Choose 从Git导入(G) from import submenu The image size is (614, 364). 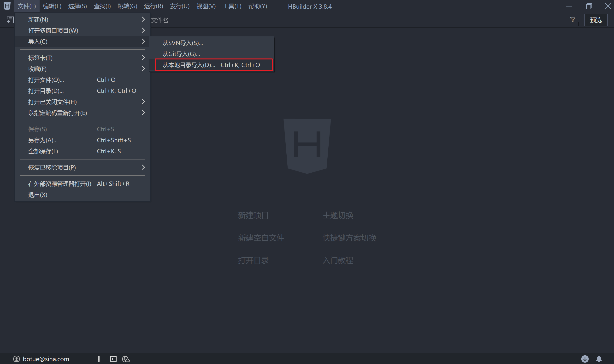coord(181,54)
